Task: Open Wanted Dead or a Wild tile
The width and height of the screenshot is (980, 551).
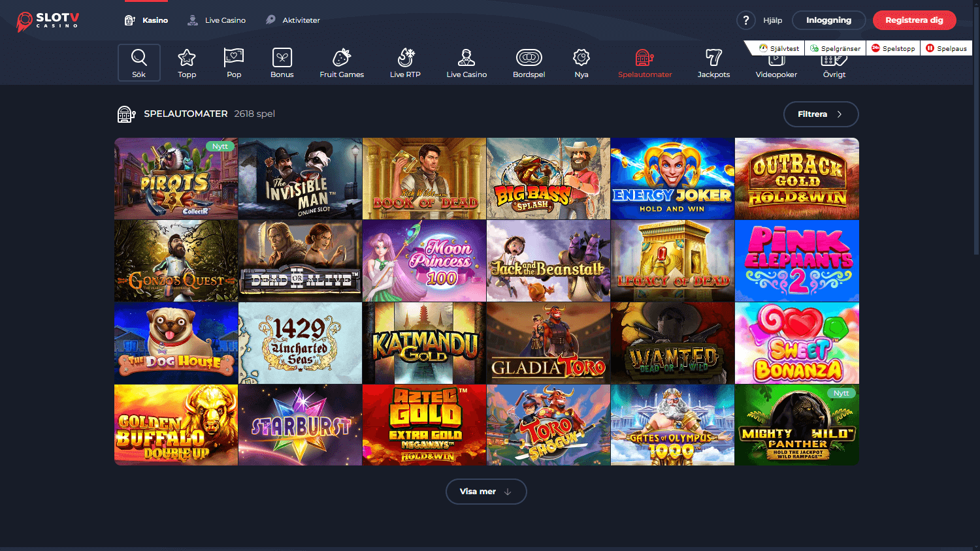Action: pyautogui.click(x=672, y=343)
